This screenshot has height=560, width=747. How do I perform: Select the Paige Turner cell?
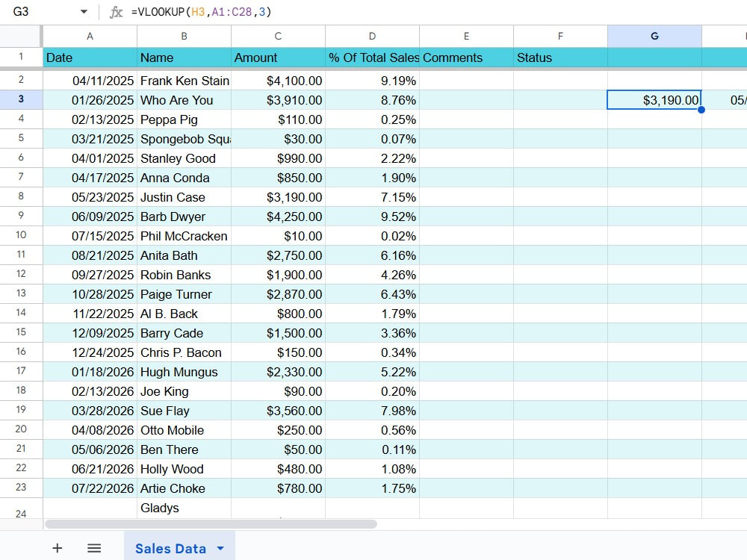[184, 294]
